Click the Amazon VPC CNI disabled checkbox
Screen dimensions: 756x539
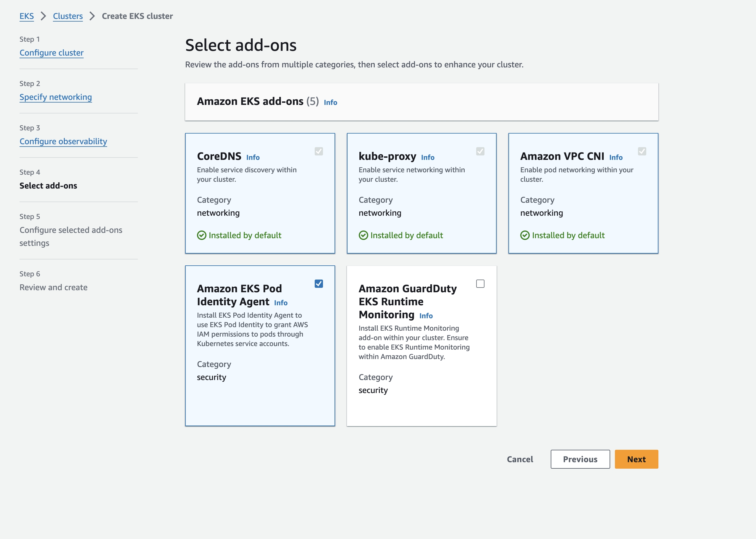coord(642,151)
